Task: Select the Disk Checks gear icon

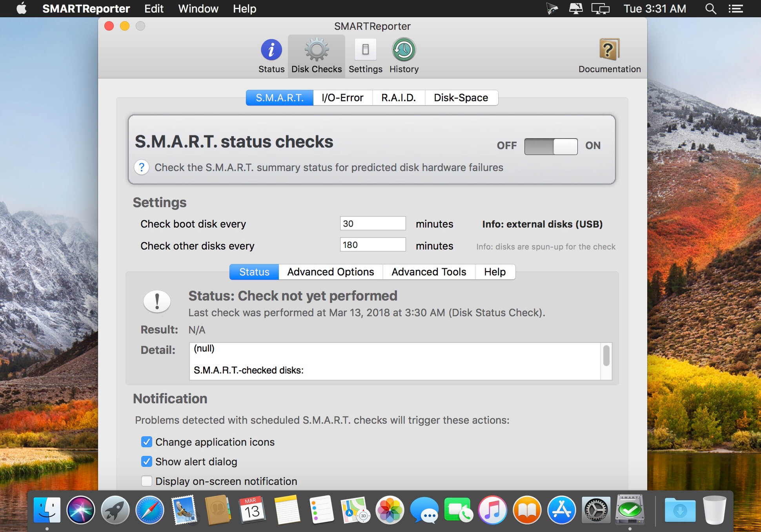Action: coord(317,50)
